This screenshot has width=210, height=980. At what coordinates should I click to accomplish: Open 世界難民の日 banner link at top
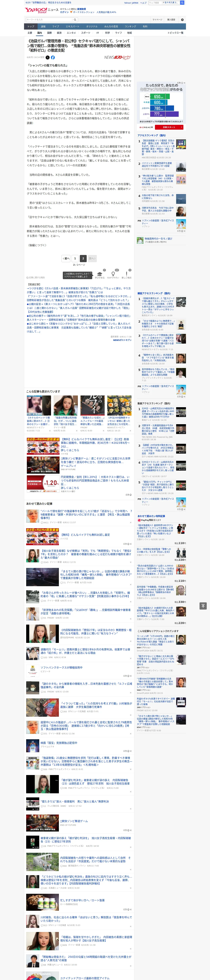click(48, 3)
